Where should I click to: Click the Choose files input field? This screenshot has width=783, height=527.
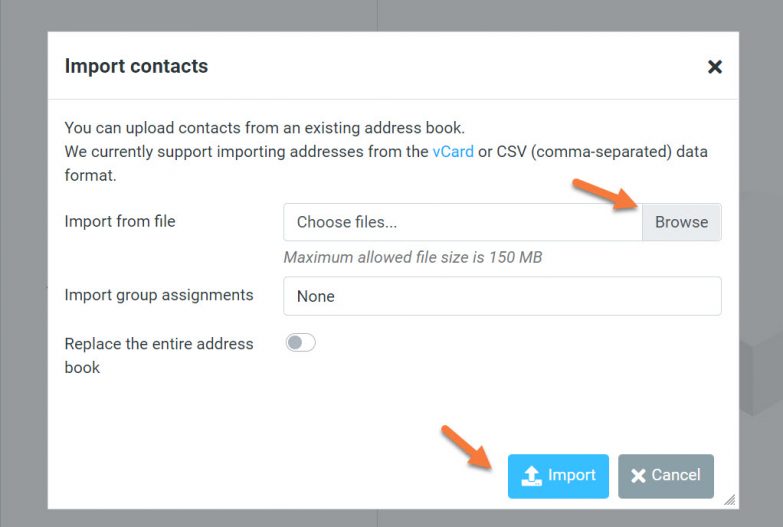coord(462,222)
